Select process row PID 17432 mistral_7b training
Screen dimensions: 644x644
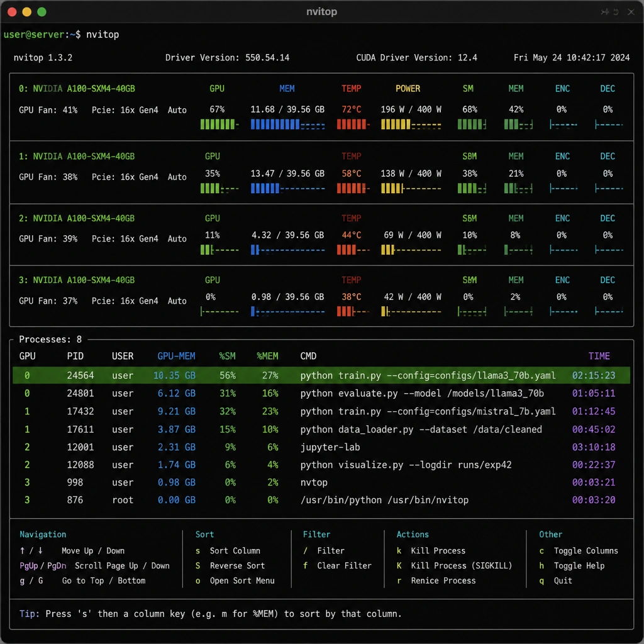coord(321,411)
